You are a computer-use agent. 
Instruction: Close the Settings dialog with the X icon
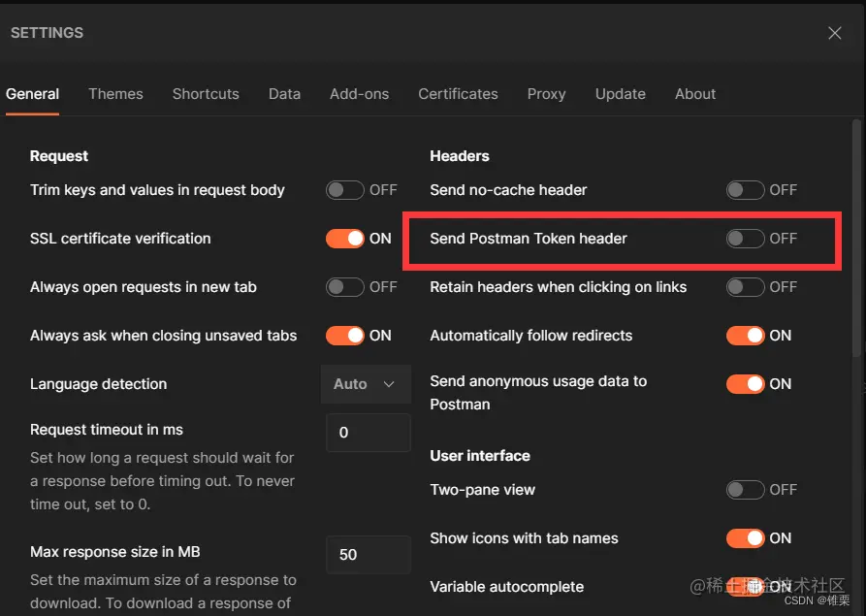(835, 33)
